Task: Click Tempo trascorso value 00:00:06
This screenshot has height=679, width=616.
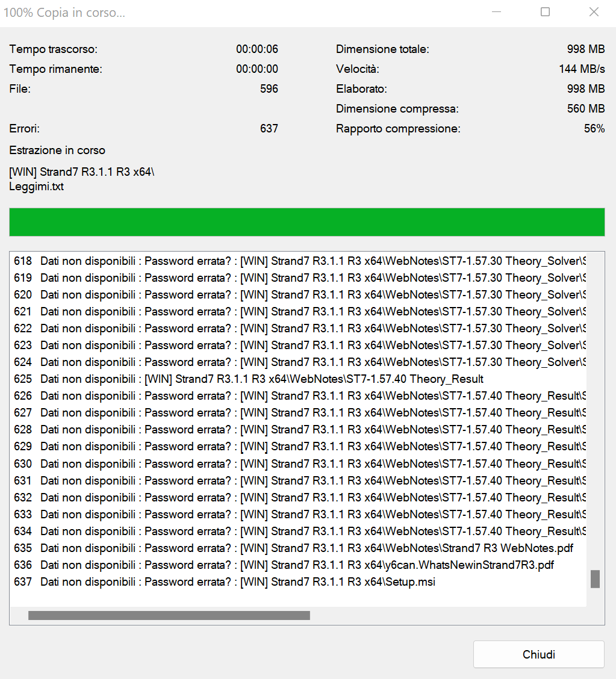Action: (257, 49)
